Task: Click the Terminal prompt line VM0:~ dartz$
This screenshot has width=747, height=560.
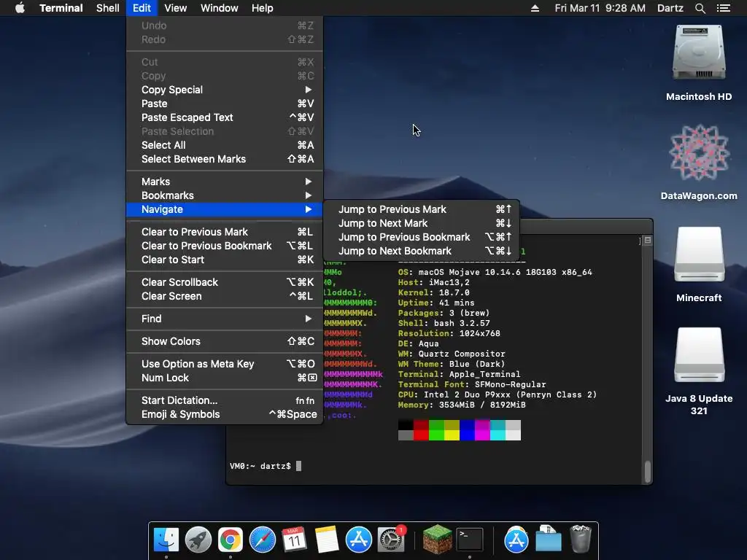Action: click(260, 466)
